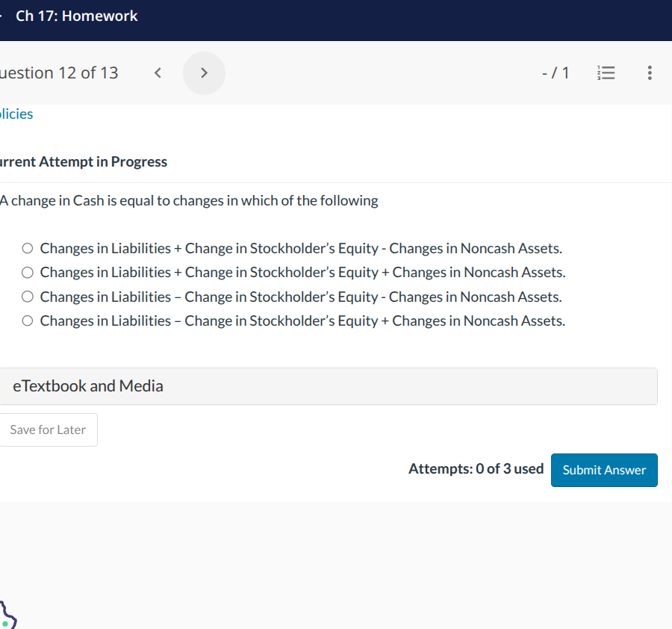
Task: Select option Liabilities + Equity + Noncash Assets
Action: 28,273
